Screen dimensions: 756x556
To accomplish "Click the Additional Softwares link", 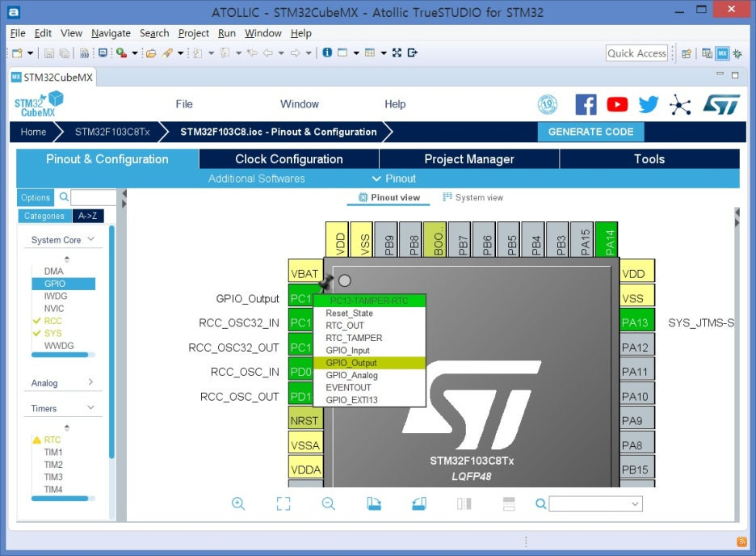I will pos(257,179).
